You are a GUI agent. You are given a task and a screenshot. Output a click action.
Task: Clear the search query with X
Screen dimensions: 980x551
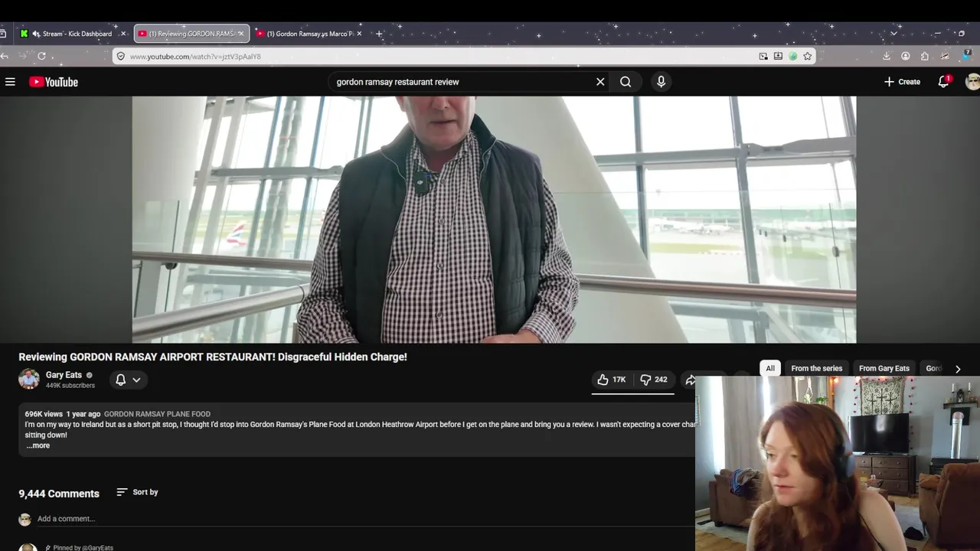(x=600, y=82)
